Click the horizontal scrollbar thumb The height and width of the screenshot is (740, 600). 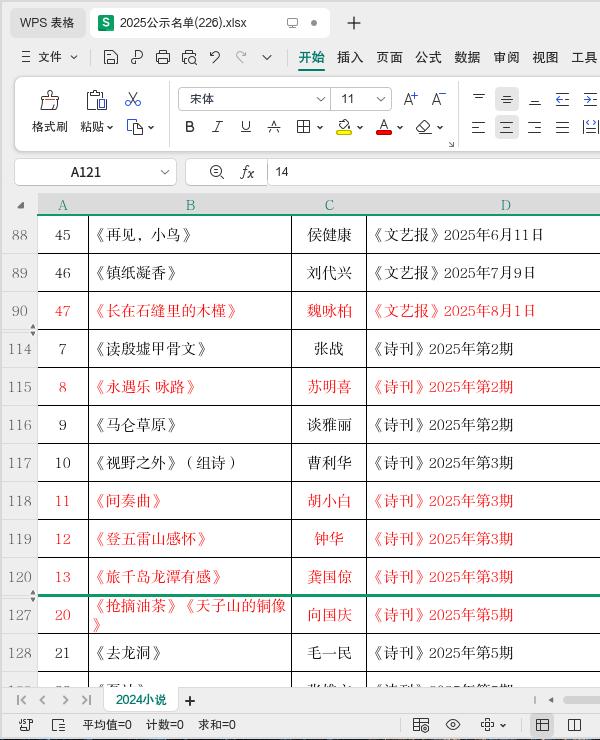[x=582, y=700]
